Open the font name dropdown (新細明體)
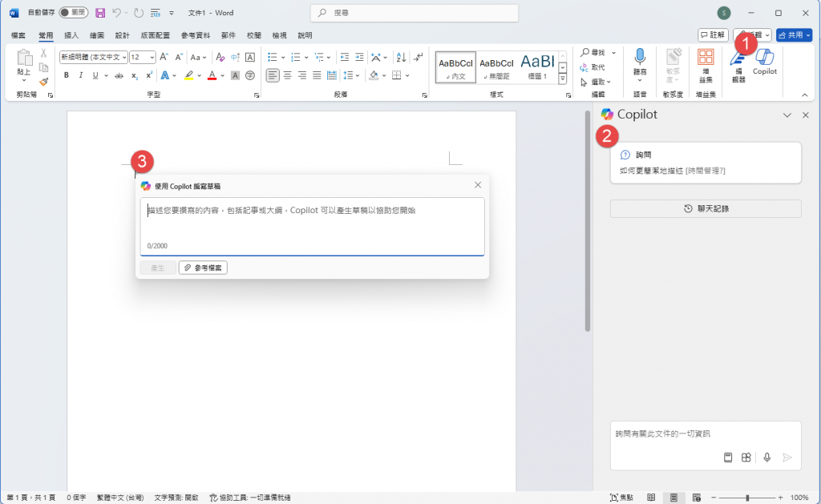 click(124, 57)
